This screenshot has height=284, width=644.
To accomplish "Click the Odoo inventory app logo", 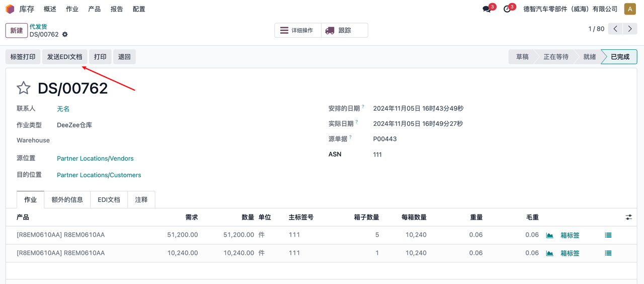I will (x=10, y=9).
